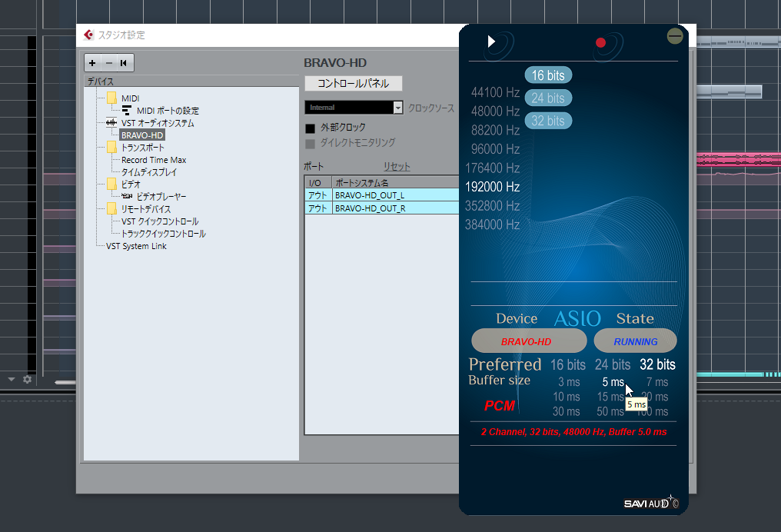The image size is (781, 532).
Task: Click the remove device minus button
Action: 108,63
